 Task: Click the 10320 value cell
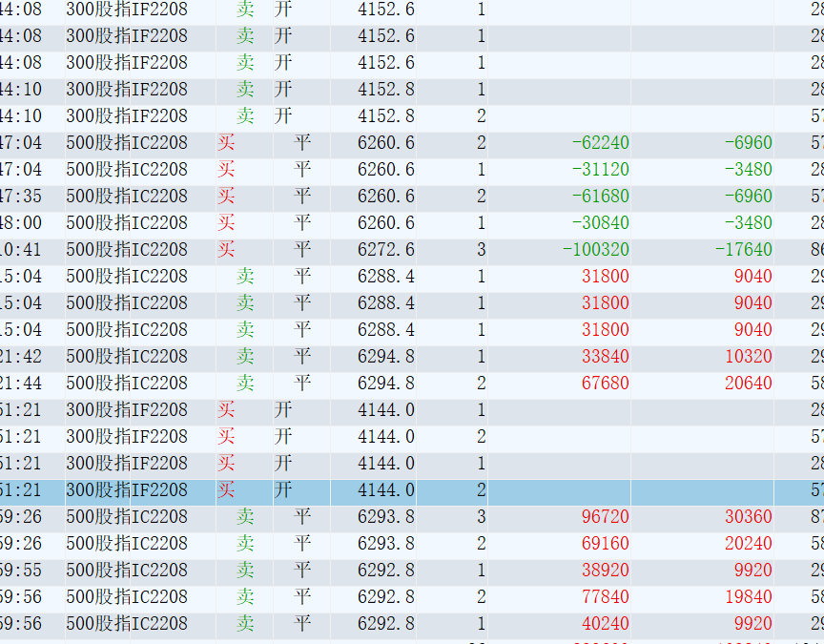(748, 357)
